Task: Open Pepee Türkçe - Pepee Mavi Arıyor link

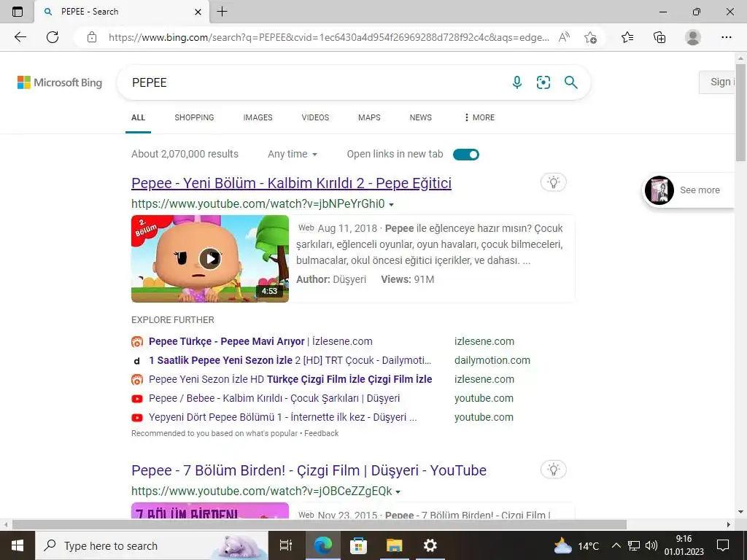Action: (260, 341)
